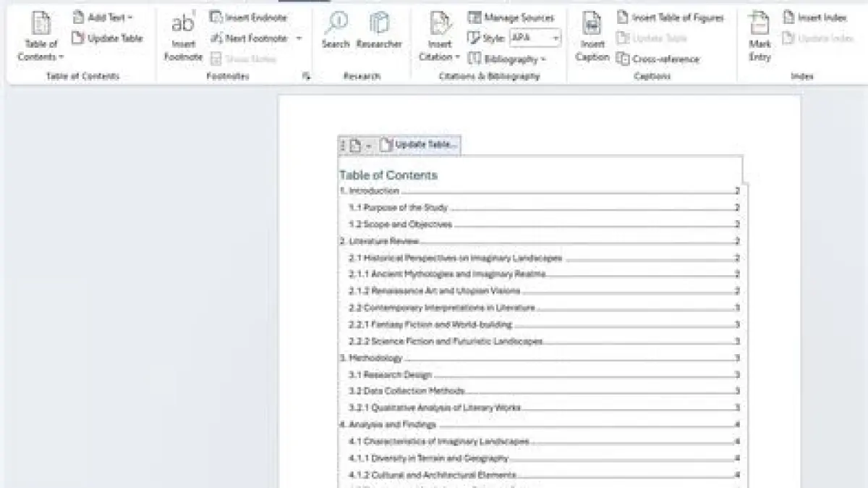The image size is (868, 488).
Task: Click Insert Endnote in the ribbon
Action: pyautogui.click(x=248, y=17)
